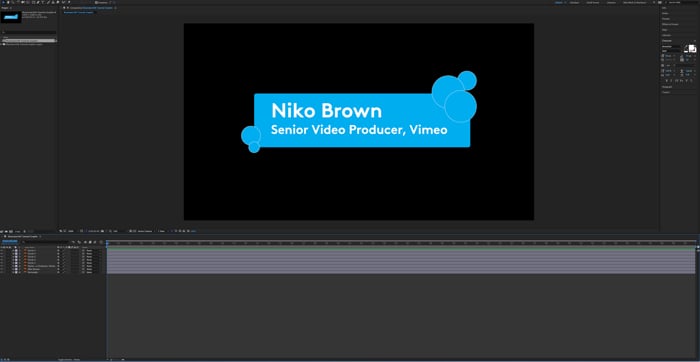
Task: Toggle Superscript in Character panel
Action: [x=687, y=81]
